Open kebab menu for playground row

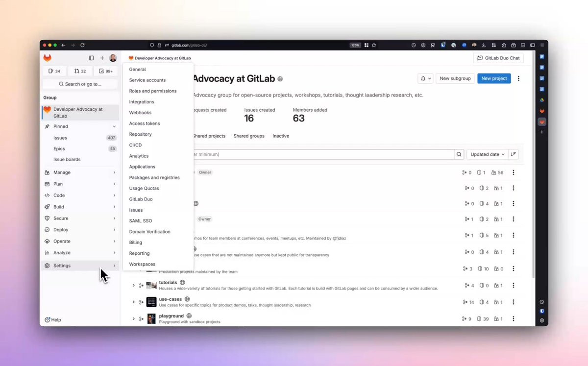point(514,318)
